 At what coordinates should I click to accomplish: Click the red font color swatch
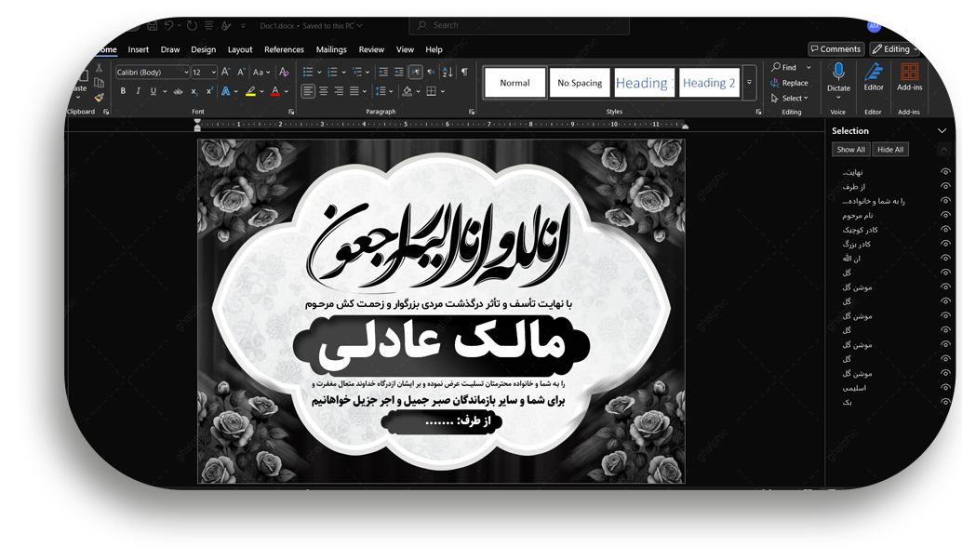[274, 91]
